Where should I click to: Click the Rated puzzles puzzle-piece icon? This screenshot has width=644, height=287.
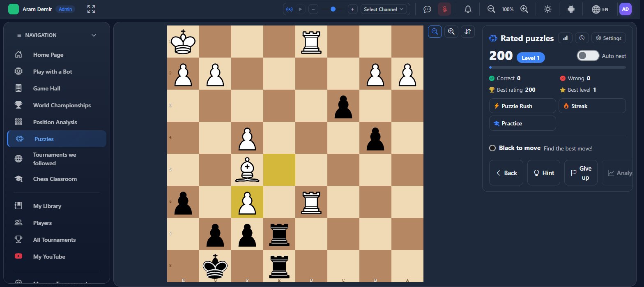[x=493, y=38]
